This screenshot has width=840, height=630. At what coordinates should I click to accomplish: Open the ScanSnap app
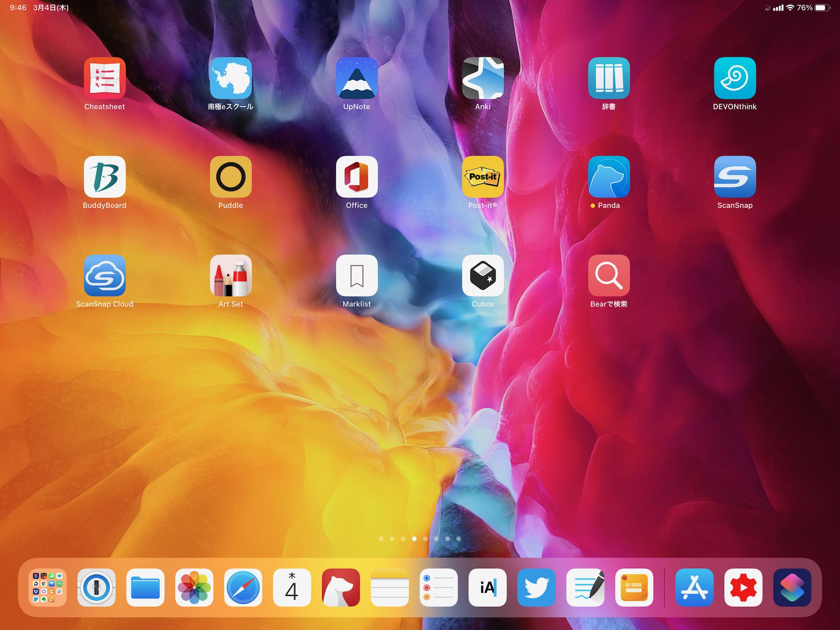click(x=735, y=177)
